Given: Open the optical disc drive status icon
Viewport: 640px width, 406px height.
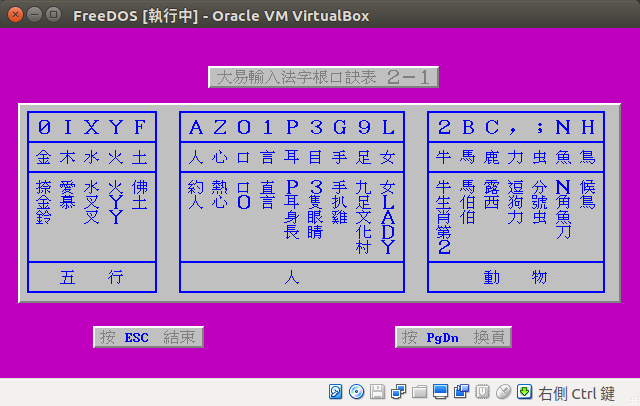Looking at the screenshot, I should pos(357,391).
